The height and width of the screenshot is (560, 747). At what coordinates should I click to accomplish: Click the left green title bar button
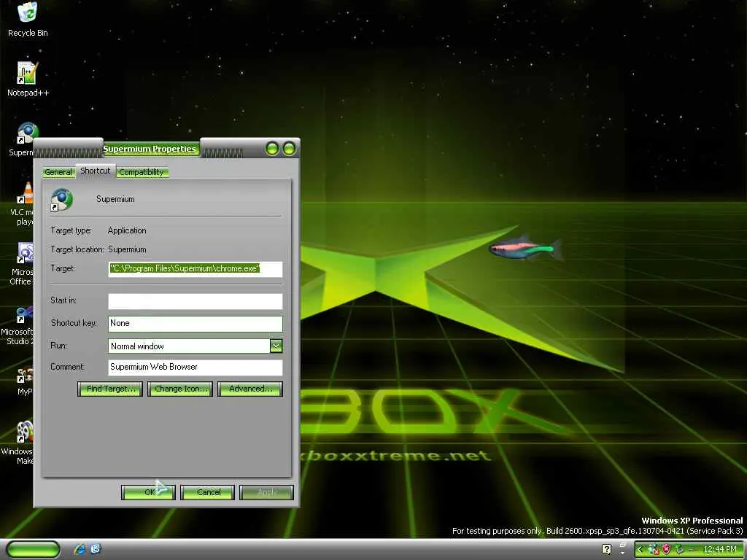(272, 149)
